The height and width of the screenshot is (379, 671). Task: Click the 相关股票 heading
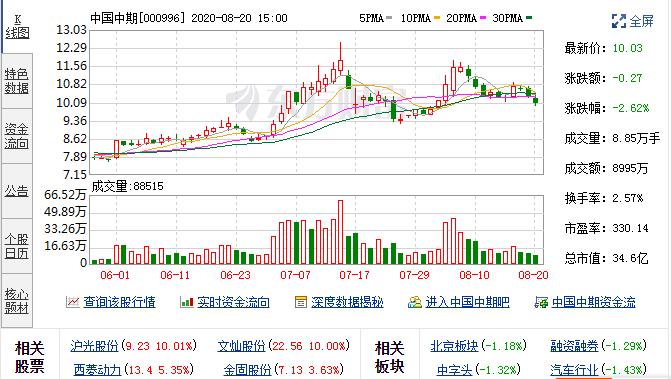30,357
